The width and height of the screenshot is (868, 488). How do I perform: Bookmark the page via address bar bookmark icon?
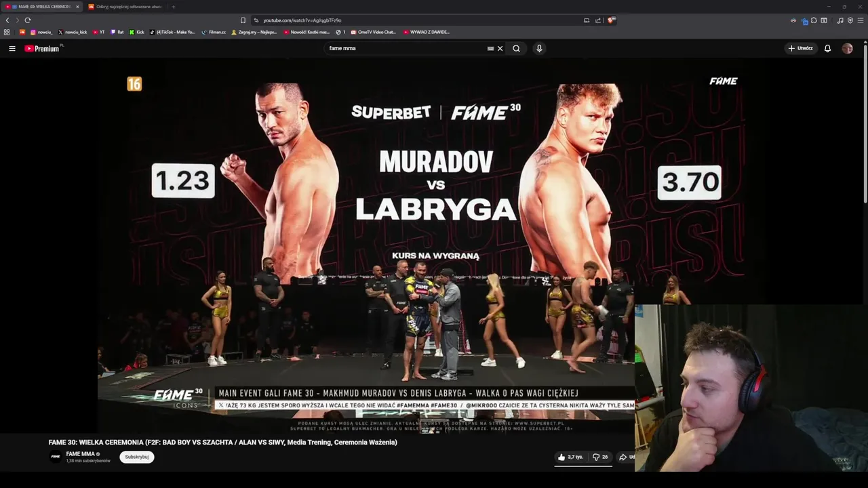(x=243, y=20)
